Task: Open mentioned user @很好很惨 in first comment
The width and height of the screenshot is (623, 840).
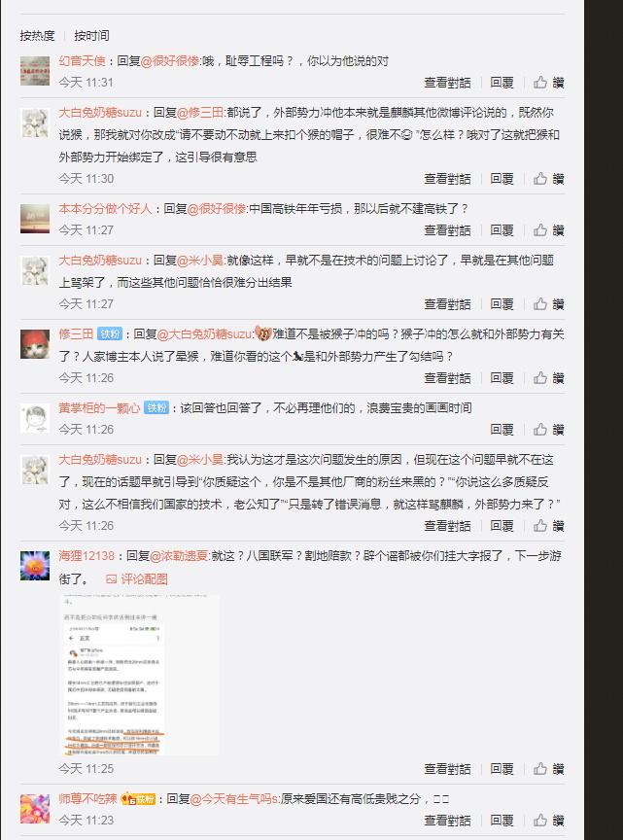Action: tap(170, 61)
